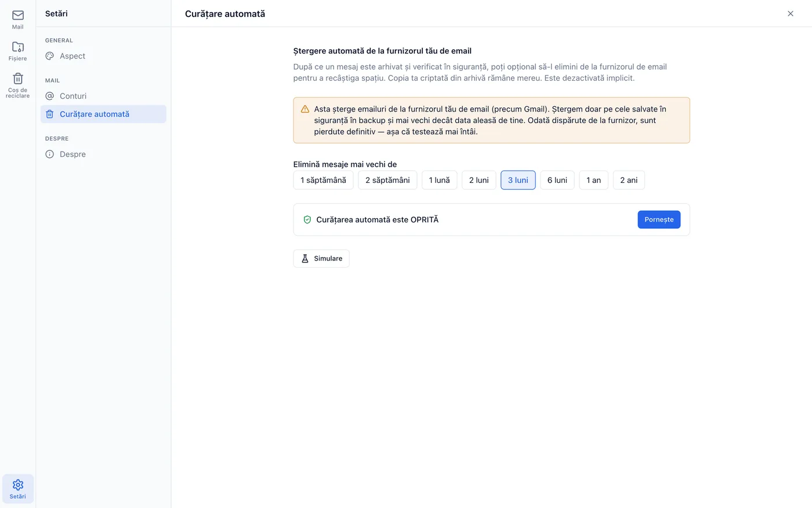Open the Mail envelope icon

click(18, 16)
